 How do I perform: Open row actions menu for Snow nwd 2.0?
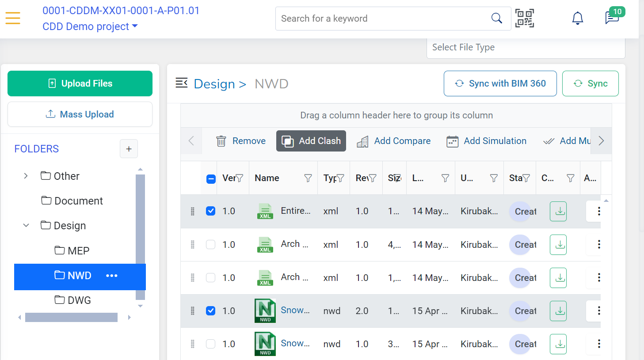[598, 311]
